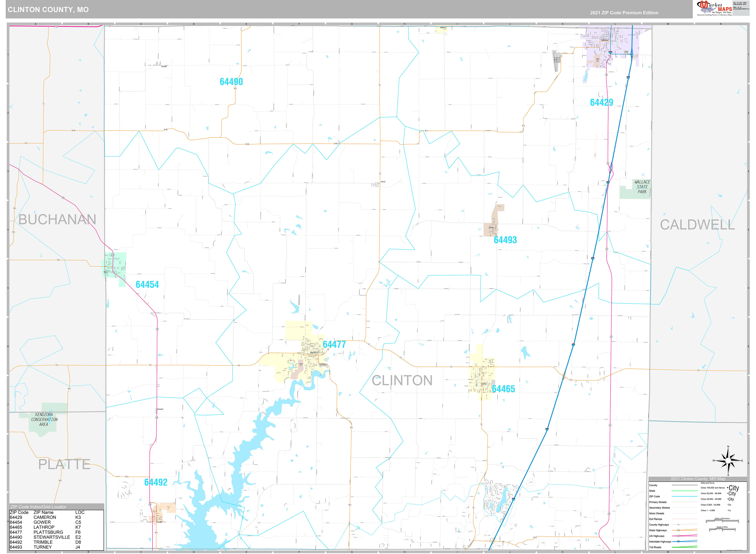The image size is (756, 554).
Task: Click the Cameron Memorial Airport symbol
Action: click(x=555, y=61)
